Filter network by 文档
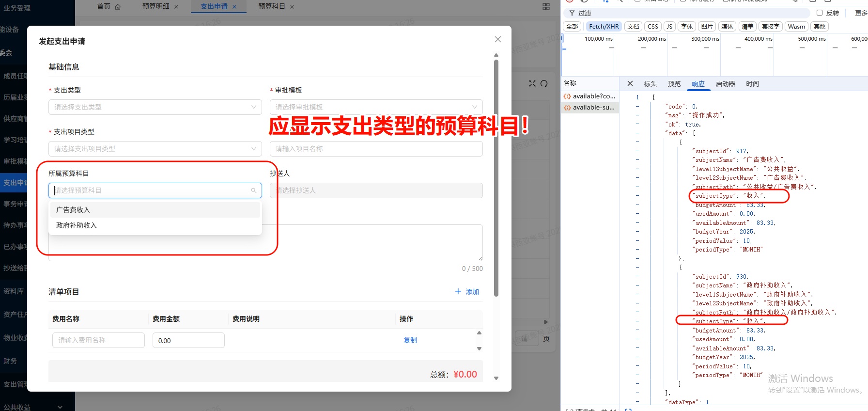868x411 pixels. coord(633,27)
